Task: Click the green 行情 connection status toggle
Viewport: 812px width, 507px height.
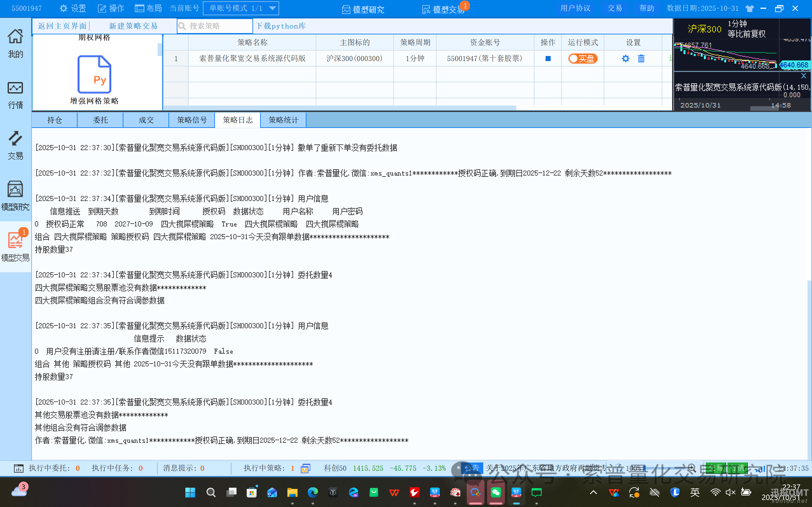Action: pyautogui.click(x=737, y=468)
